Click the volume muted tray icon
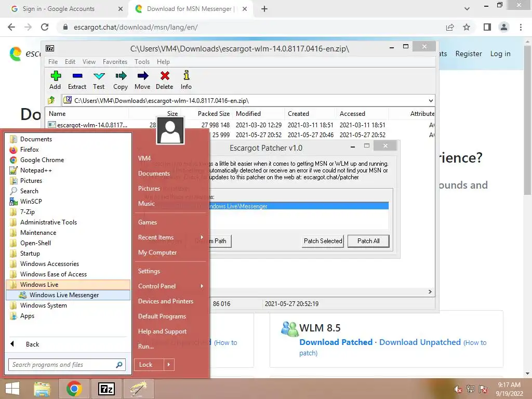Image resolution: width=532 pixels, height=399 pixels. 458,389
